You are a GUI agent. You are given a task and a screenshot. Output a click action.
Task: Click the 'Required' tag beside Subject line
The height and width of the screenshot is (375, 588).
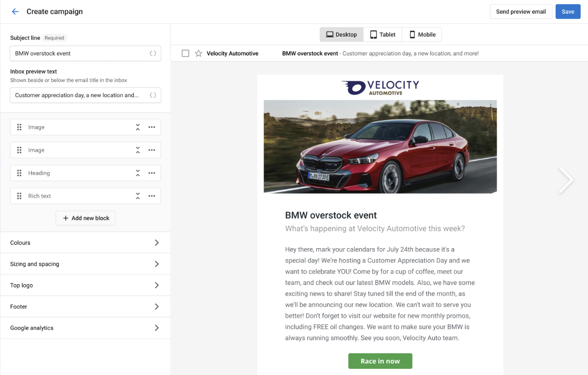click(x=55, y=38)
